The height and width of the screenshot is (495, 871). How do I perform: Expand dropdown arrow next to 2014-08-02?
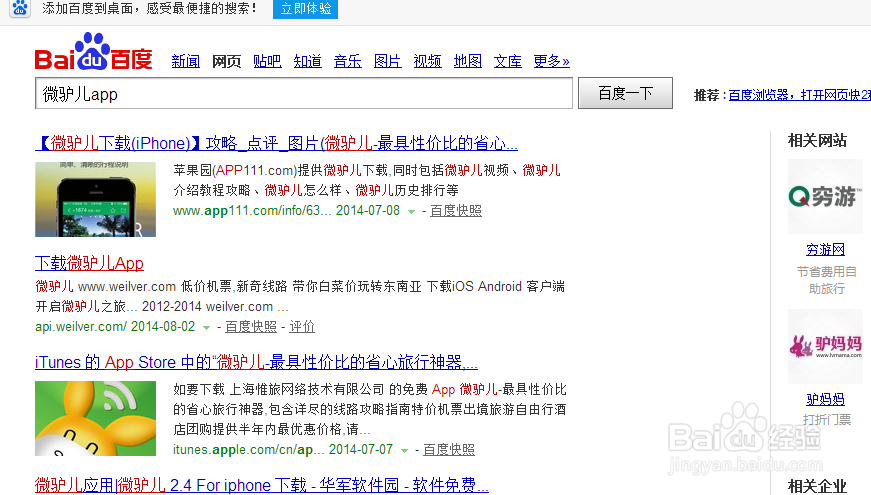pos(207,328)
